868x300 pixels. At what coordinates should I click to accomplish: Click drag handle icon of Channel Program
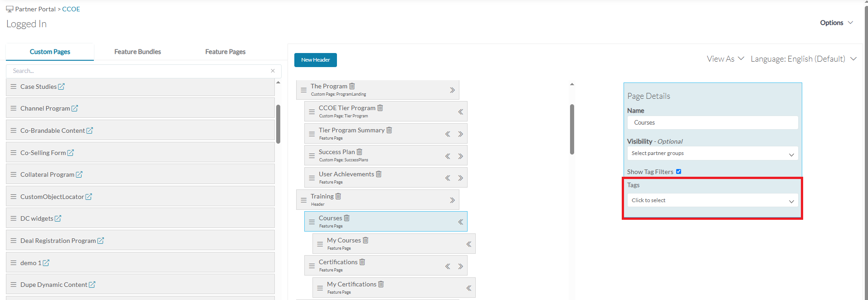coord(14,108)
